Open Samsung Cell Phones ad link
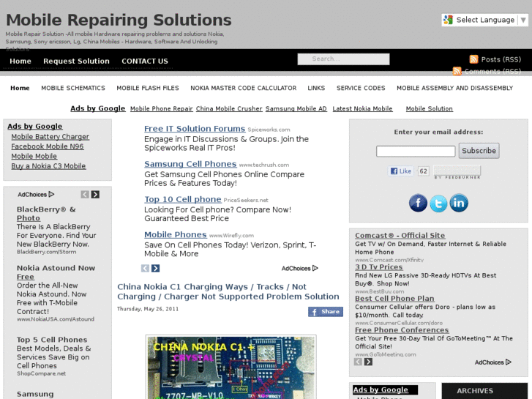Screen dimensions: 532x399 190,164
